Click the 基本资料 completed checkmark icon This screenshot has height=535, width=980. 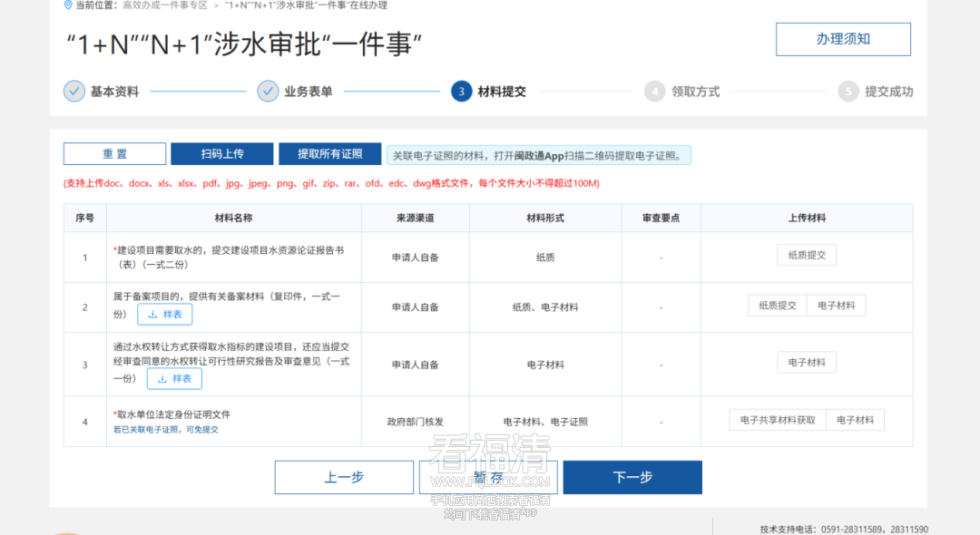tap(74, 91)
